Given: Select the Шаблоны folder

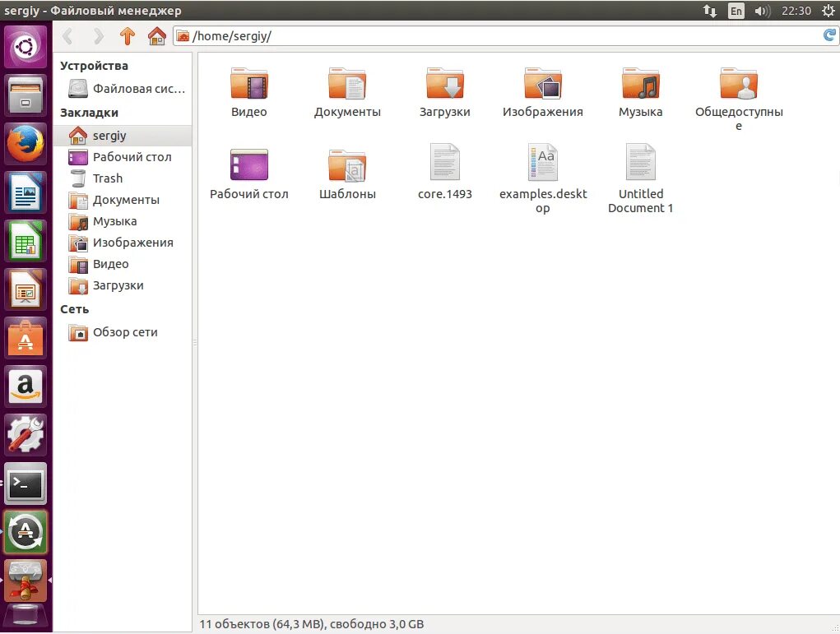Looking at the screenshot, I should click(347, 174).
